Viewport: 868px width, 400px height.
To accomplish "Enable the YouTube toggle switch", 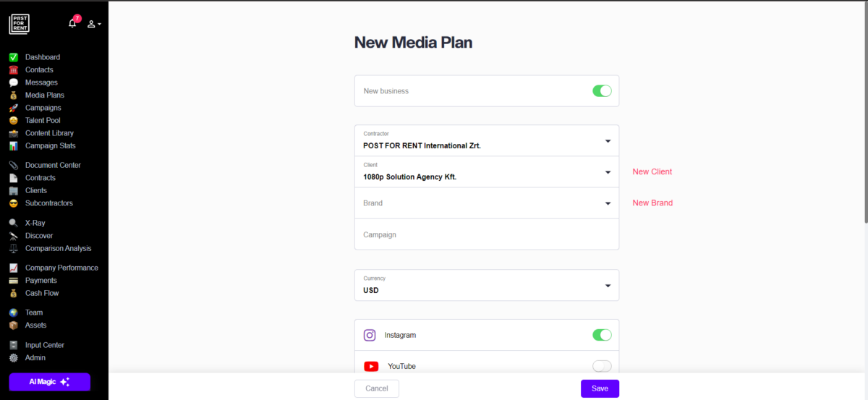I will 602,366.
